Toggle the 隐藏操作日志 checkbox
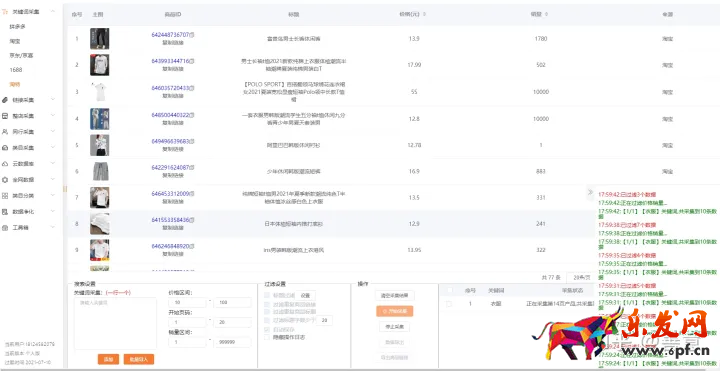This screenshot has height=371, width=720. click(x=267, y=337)
